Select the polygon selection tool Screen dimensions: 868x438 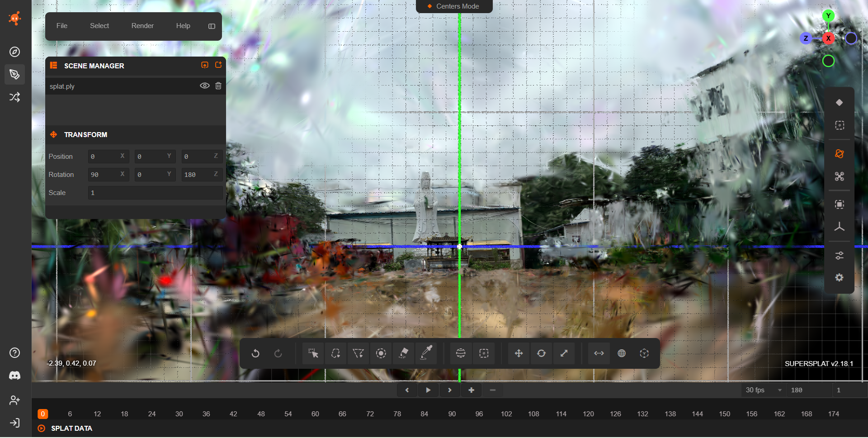tap(358, 353)
